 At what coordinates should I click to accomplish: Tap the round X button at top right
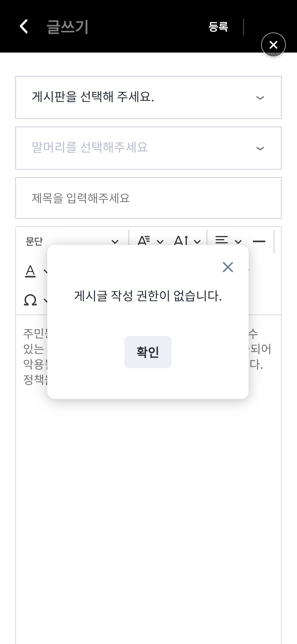click(x=273, y=45)
